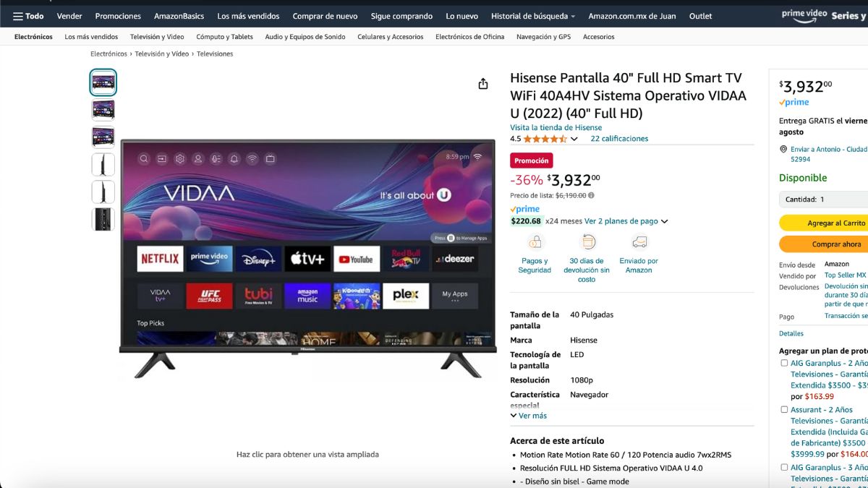
Task: Click the info icon next to list price
Action: pos(592,195)
